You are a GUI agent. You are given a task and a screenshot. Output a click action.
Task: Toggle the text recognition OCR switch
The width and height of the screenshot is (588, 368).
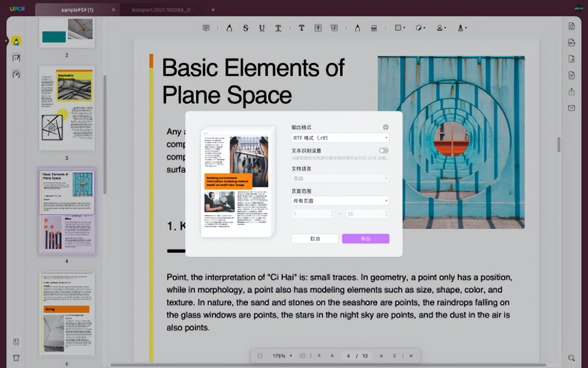(384, 151)
